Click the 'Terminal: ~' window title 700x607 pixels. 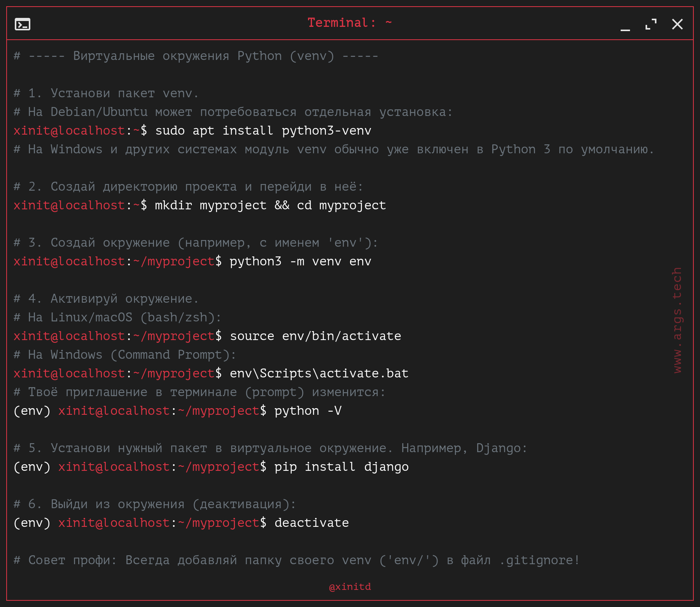[x=349, y=23]
